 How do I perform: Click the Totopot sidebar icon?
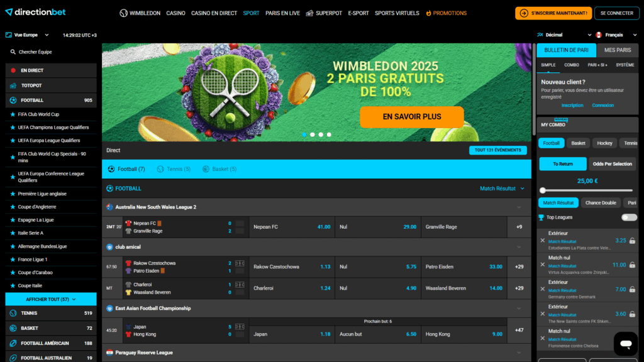(13, 85)
